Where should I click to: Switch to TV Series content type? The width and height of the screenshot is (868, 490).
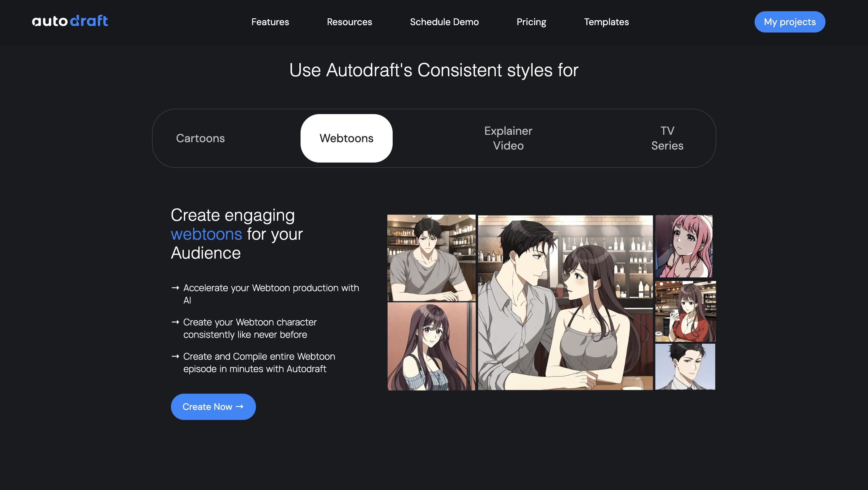[x=667, y=138]
